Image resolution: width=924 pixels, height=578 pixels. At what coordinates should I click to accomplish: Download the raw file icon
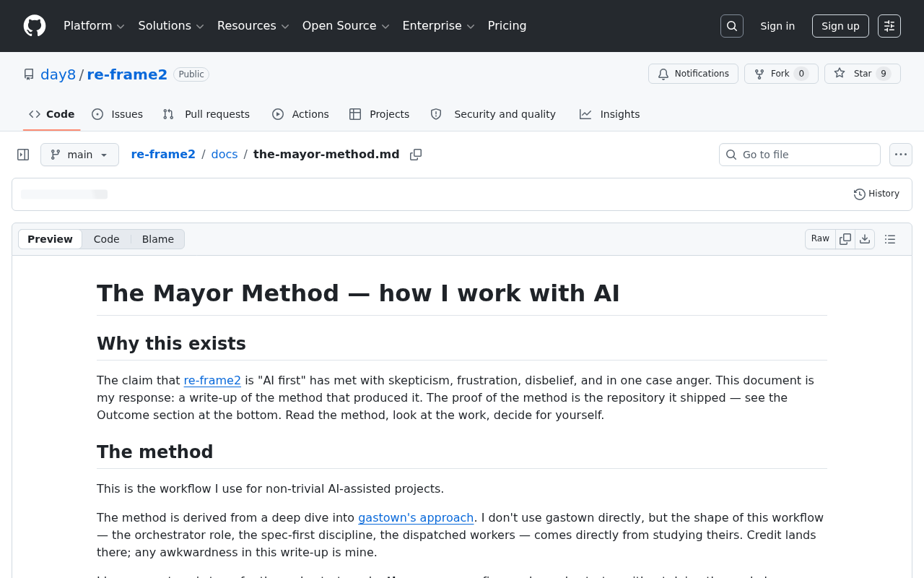[x=865, y=239]
